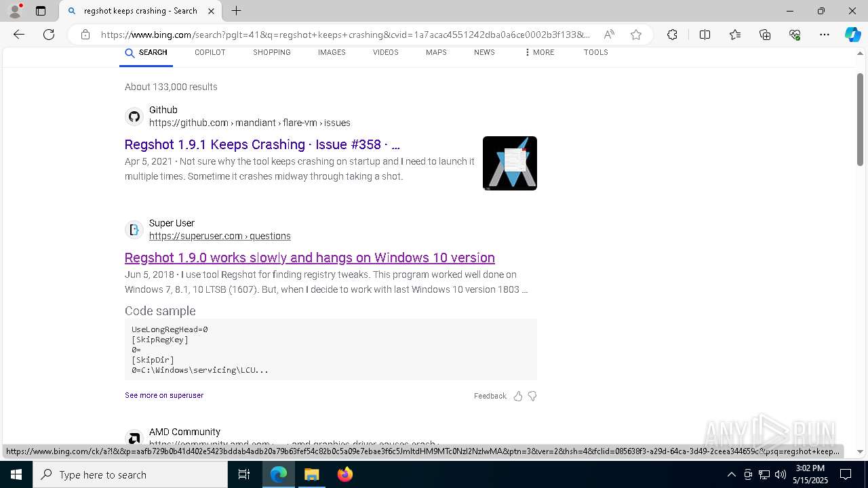
Task: Open Windows Start menu
Action: 16,474
